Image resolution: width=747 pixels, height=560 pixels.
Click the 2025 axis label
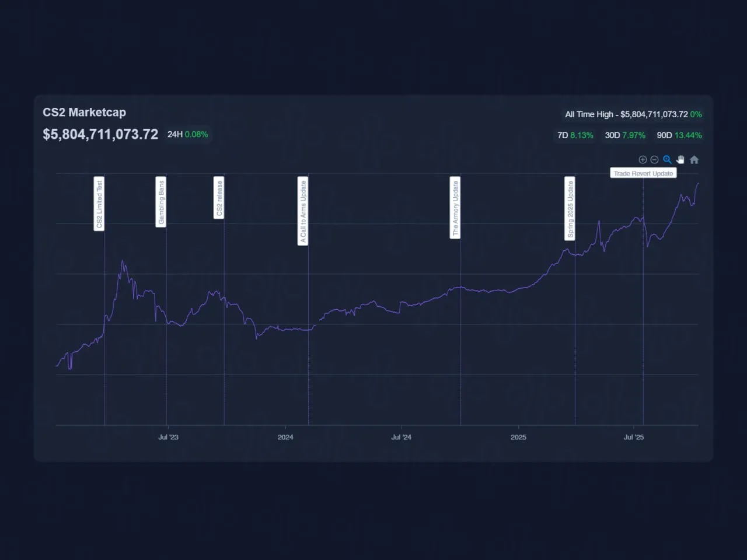pyautogui.click(x=518, y=437)
